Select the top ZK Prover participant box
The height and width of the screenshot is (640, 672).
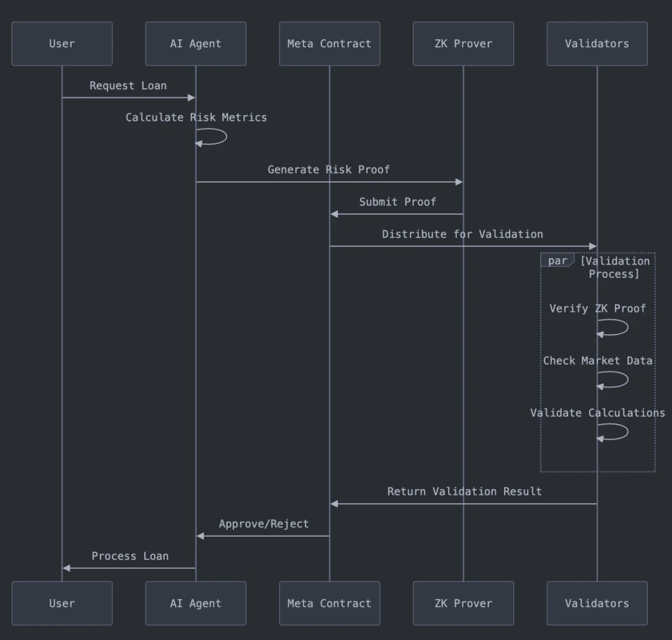463,44
